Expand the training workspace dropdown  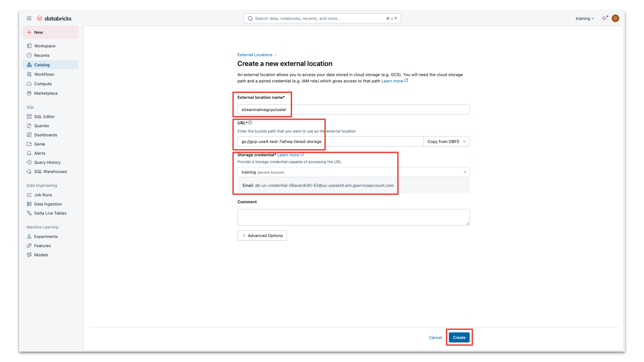point(584,18)
